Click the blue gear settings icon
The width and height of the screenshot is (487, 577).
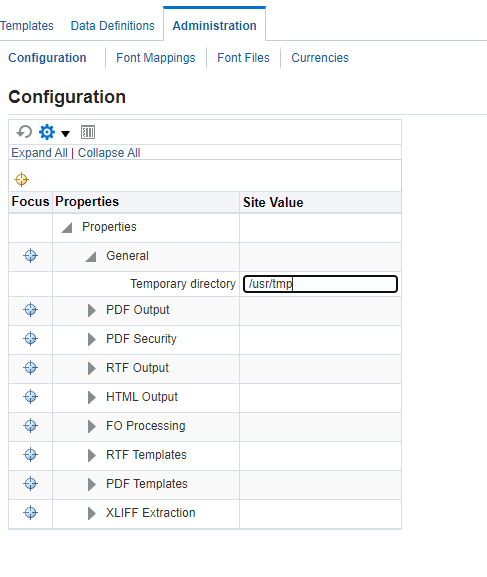(x=47, y=132)
